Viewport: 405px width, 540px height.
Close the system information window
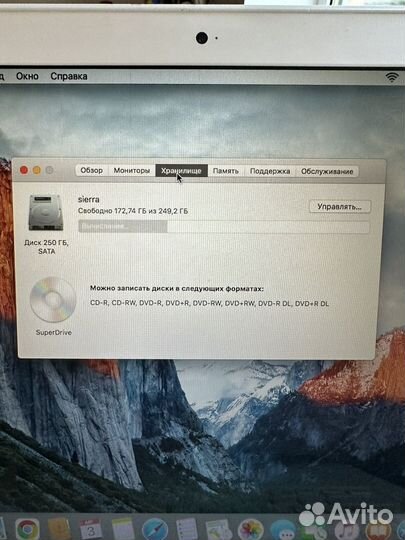click(24, 170)
